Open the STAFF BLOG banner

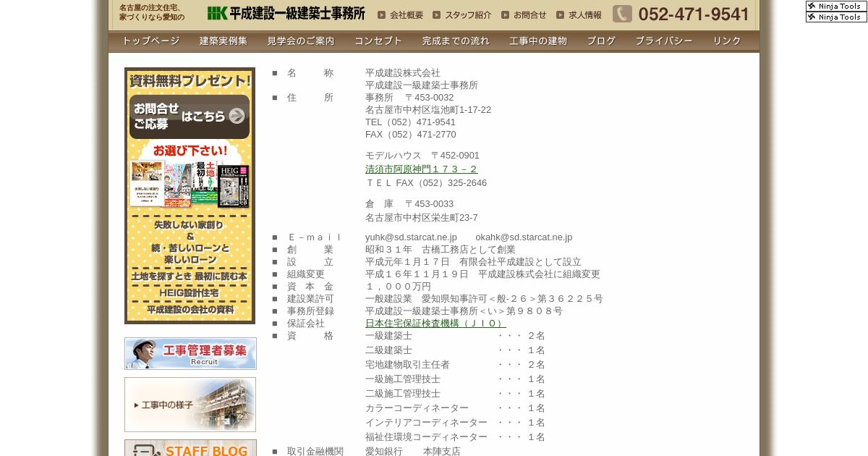click(x=190, y=448)
